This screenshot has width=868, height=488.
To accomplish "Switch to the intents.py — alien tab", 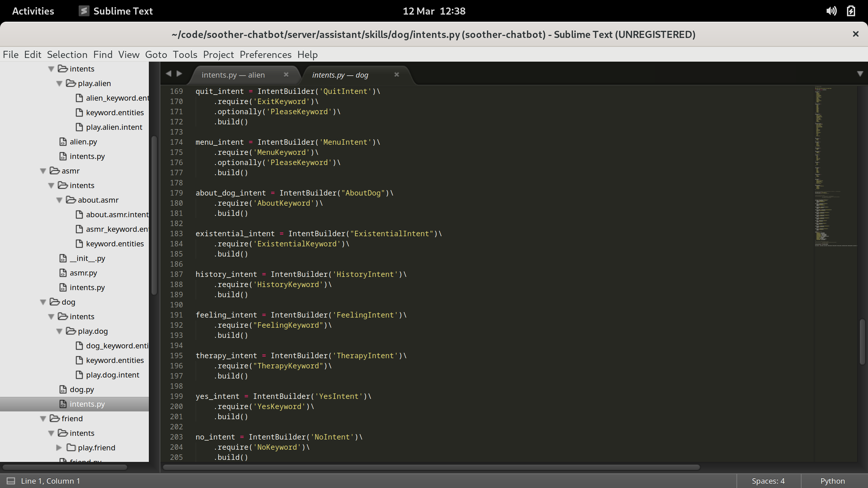I will (233, 75).
